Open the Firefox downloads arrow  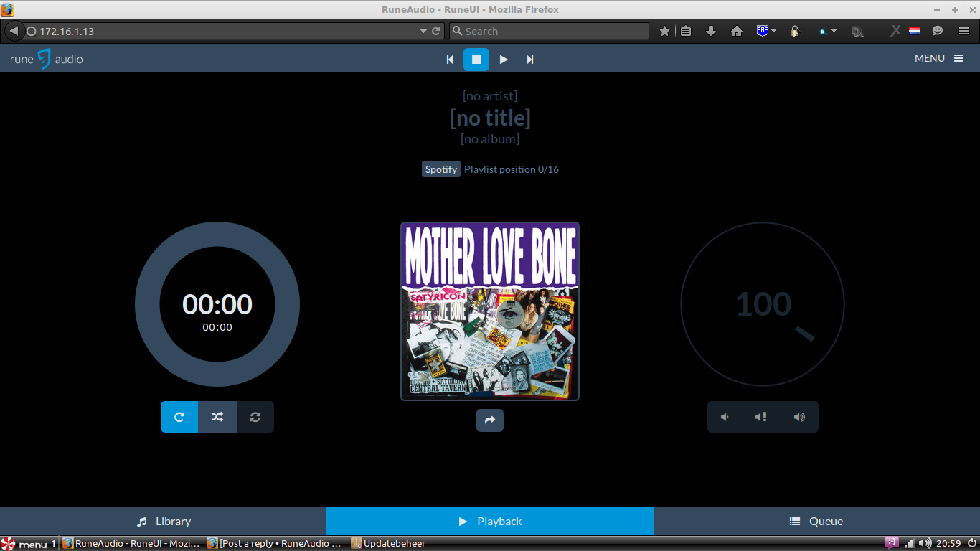click(x=711, y=32)
